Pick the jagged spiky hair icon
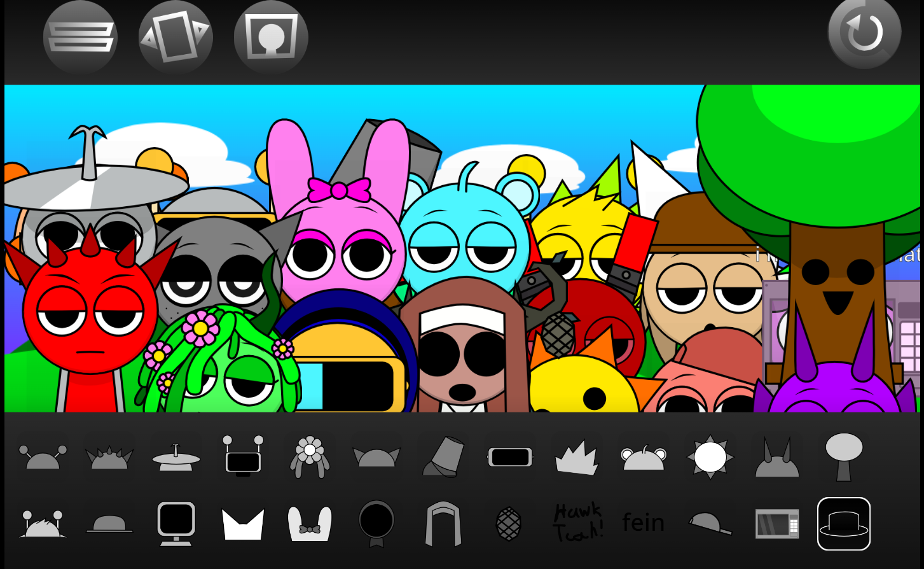The height and width of the screenshot is (569, 924). [577, 458]
